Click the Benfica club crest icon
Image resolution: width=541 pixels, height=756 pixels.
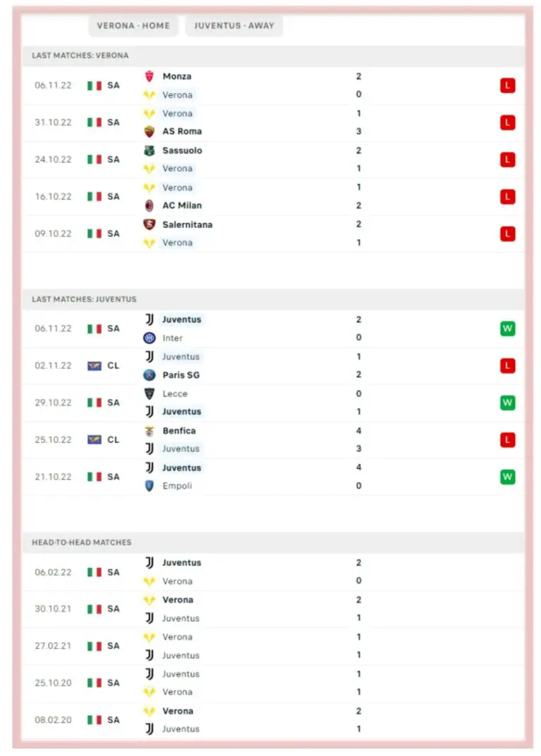tap(149, 431)
